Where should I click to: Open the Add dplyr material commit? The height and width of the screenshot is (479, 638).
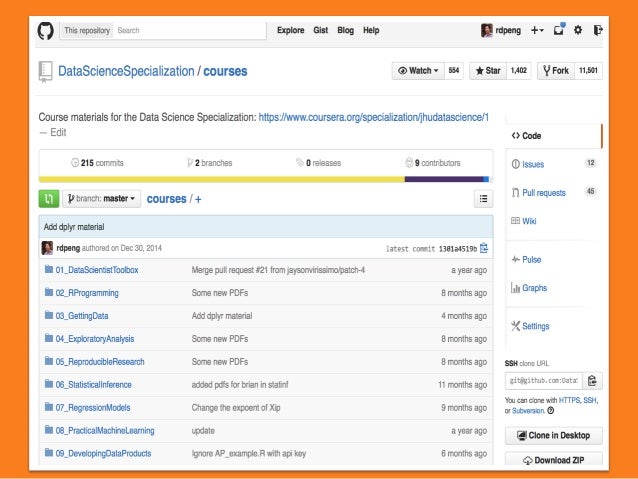pos(74,227)
